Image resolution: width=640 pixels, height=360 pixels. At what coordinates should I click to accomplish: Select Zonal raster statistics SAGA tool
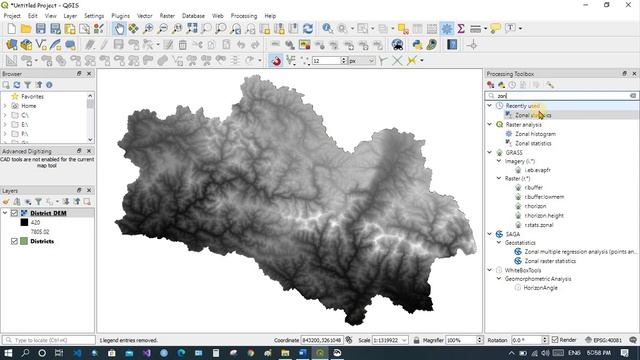pyautogui.click(x=550, y=261)
